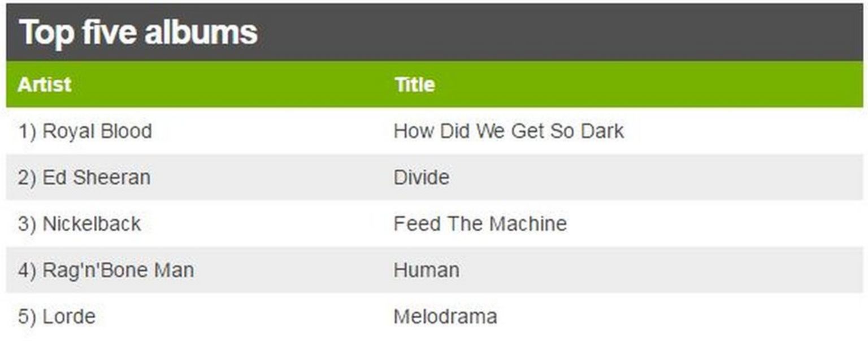Click the 'Artist' column header
This screenshot has height=342, width=868.
click(44, 85)
